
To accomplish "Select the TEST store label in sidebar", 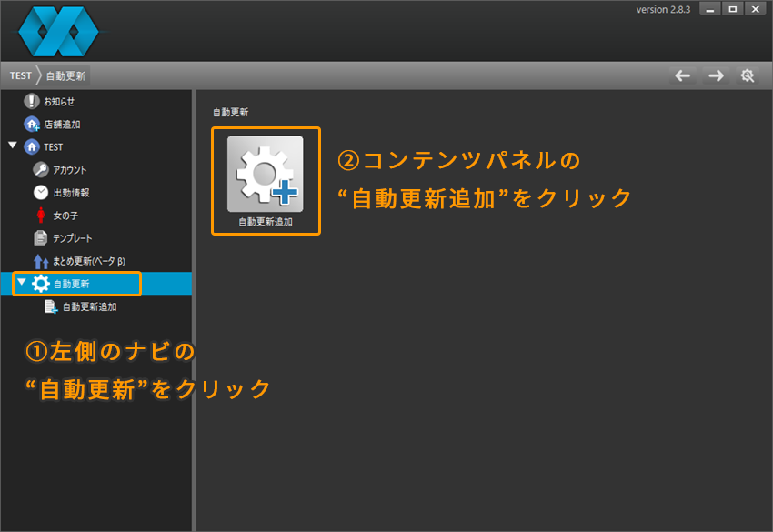I will coord(54,147).
